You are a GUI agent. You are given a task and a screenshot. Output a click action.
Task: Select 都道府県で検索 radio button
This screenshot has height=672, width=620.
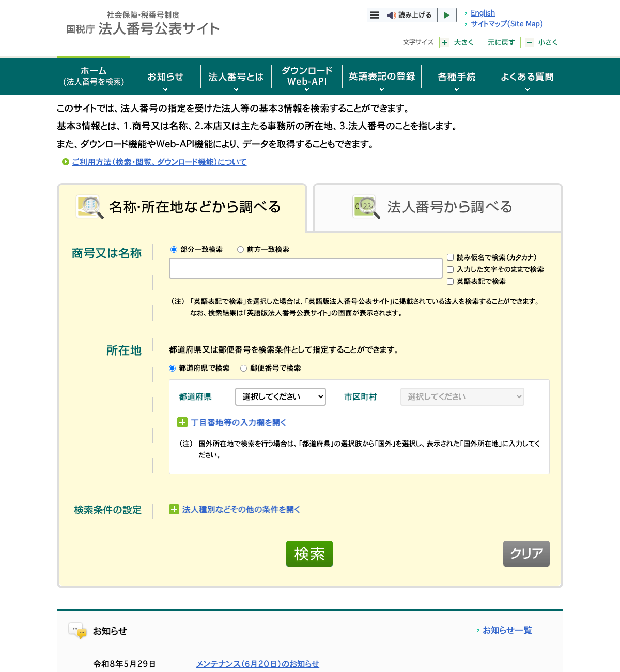point(172,368)
